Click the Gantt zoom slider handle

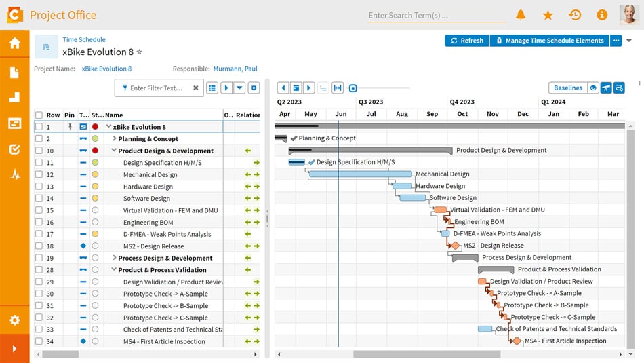point(353,88)
